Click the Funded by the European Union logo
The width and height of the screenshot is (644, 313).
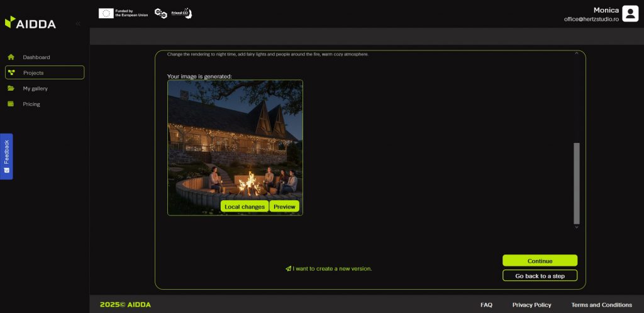click(123, 13)
